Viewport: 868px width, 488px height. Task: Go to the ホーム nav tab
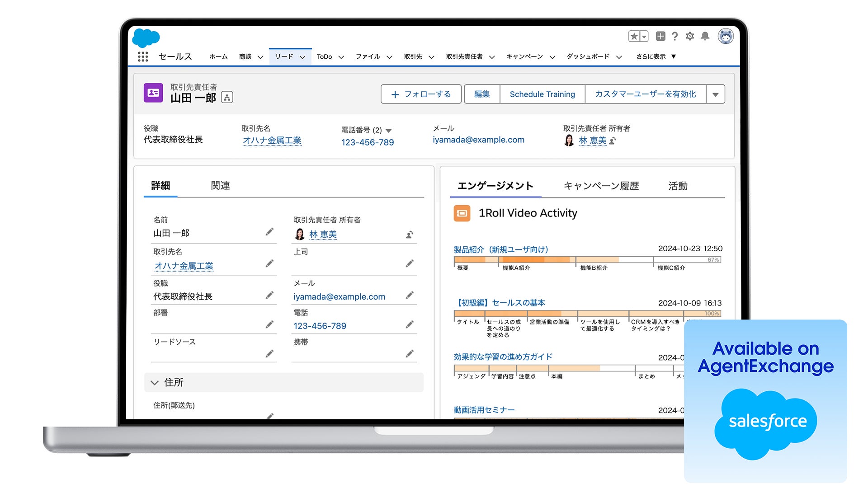218,56
